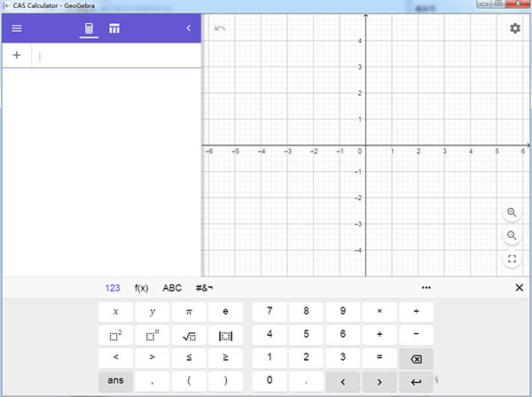Select the 123 keyboard tab
Viewport: 532px width, 397px height.
click(113, 288)
